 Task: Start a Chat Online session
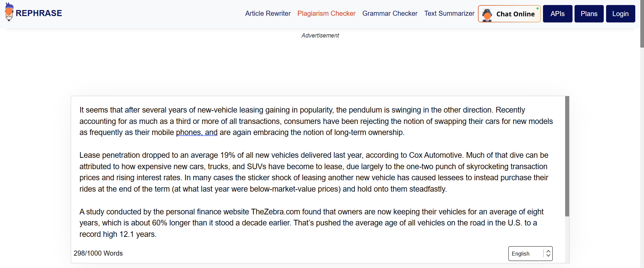click(x=509, y=14)
